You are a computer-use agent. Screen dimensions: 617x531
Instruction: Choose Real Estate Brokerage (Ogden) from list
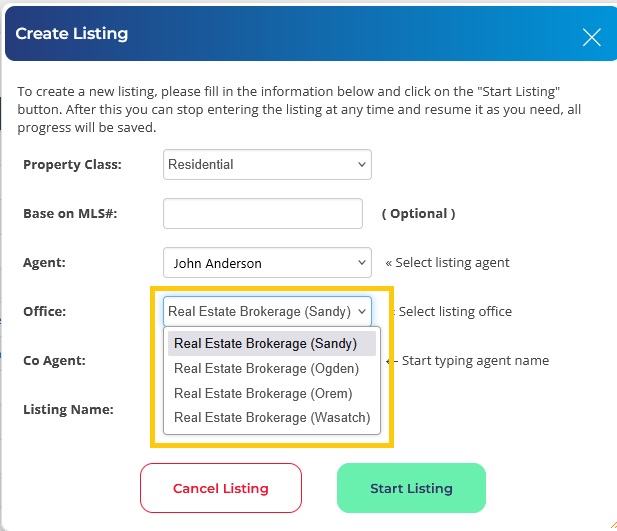pos(266,368)
